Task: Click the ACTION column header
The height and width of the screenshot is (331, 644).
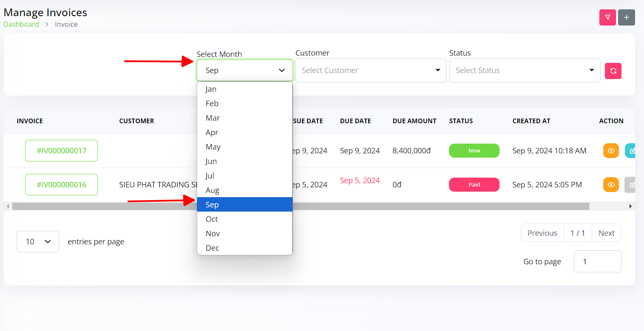Action: click(x=611, y=121)
